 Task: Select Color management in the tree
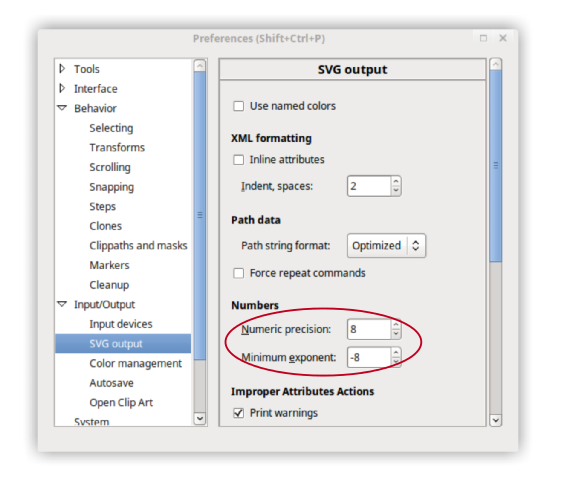tap(135, 363)
